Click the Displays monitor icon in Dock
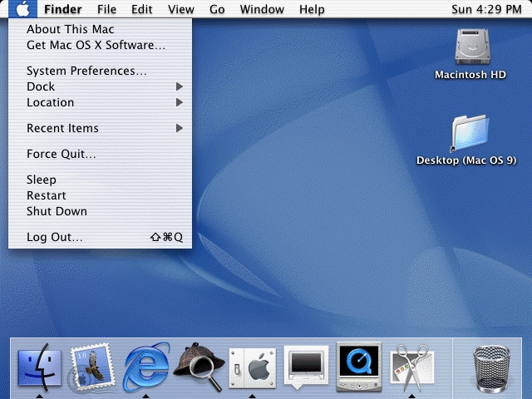The image size is (532, 399). 306,367
